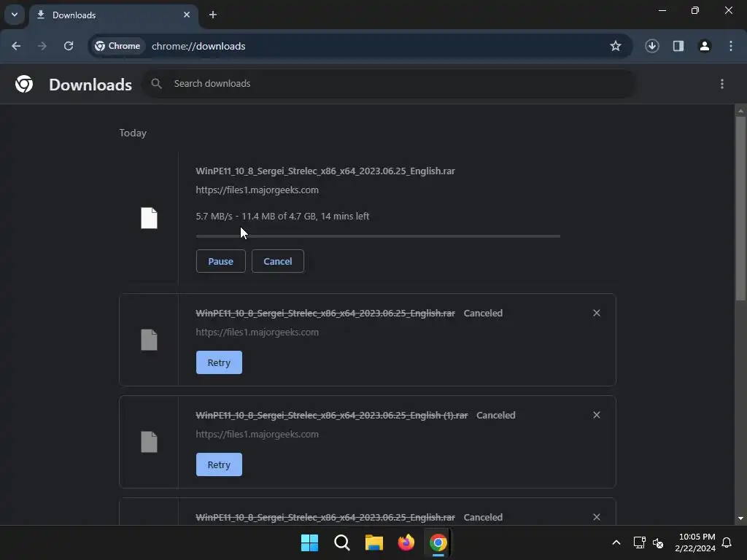
Task: Show hidden system tray icons
Action: [616, 542]
